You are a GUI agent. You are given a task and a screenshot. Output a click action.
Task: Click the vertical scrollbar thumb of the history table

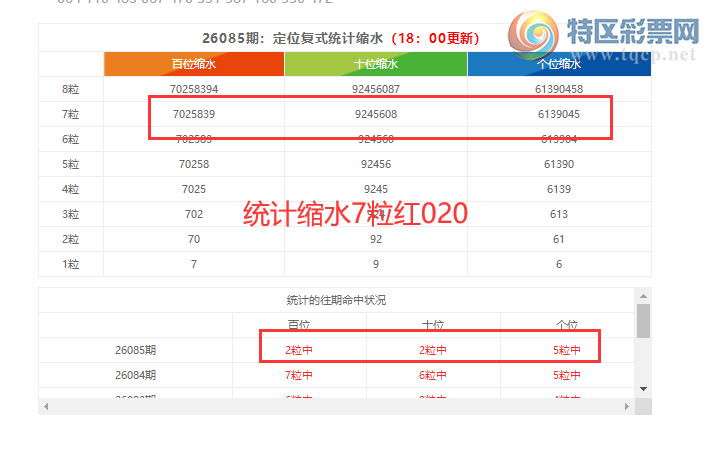click(643, 321)
